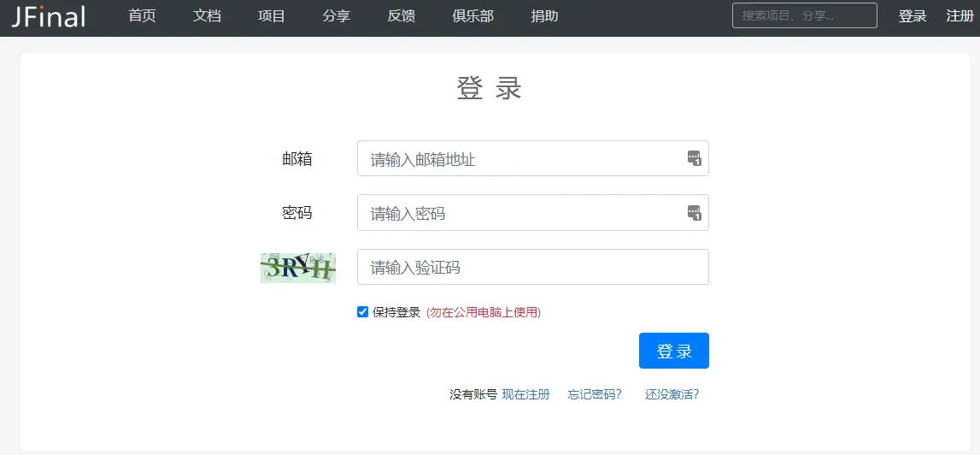This screenshot has width=980, height=455.
Task: Click the 密码 field label
Action: 296,213
